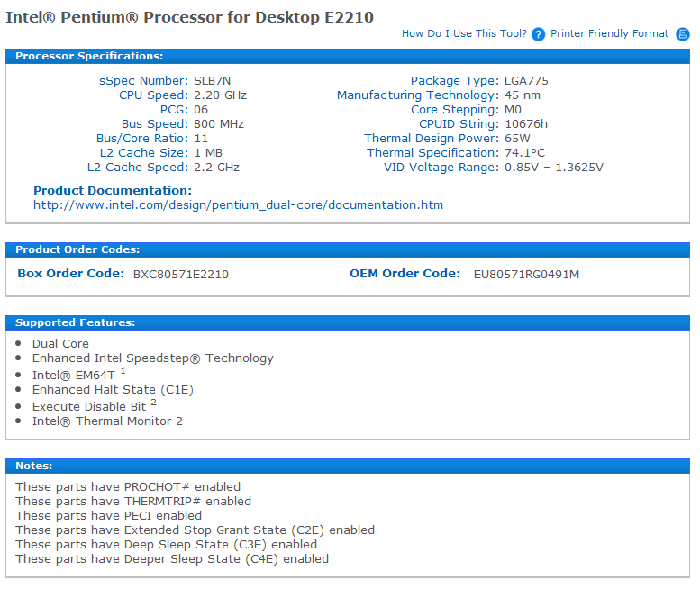Click the blue question mark help icon
The width and height of the screenshot is (700, 589).
point(538,34)
